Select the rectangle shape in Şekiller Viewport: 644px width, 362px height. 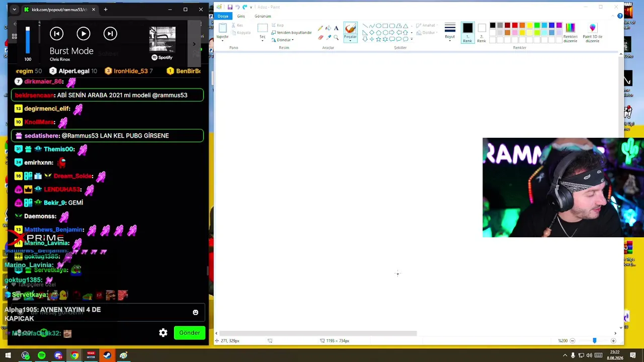pos(385,26)
